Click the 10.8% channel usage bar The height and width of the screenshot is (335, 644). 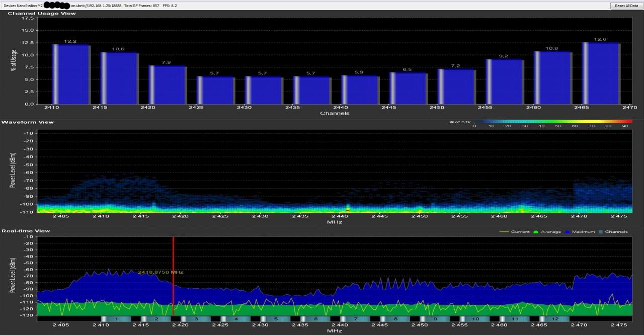(x=552, y=78)
